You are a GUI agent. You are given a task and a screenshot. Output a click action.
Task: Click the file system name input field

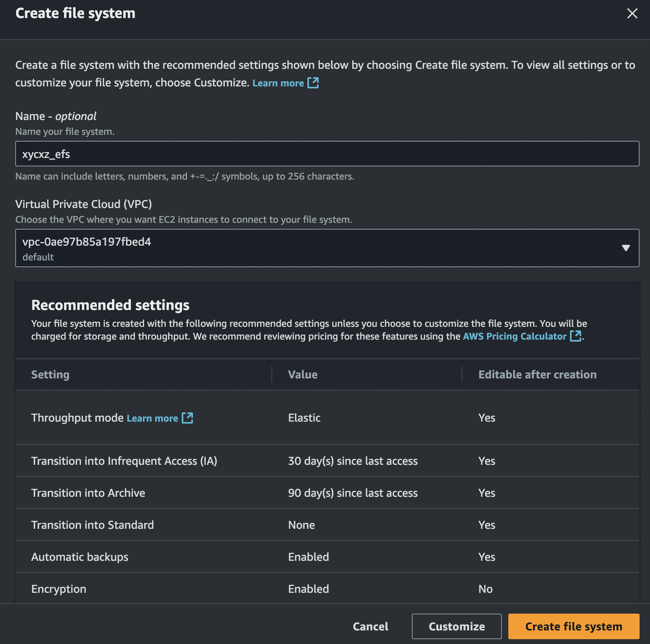327,154
